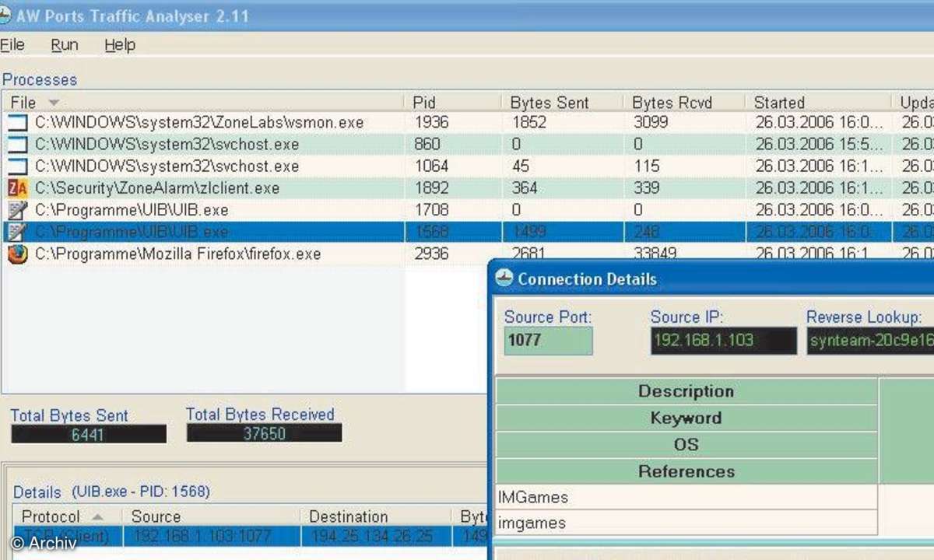Open the File menu
Image resolution: width=934 pixels, height=560 pixels.
coord(12,45)
